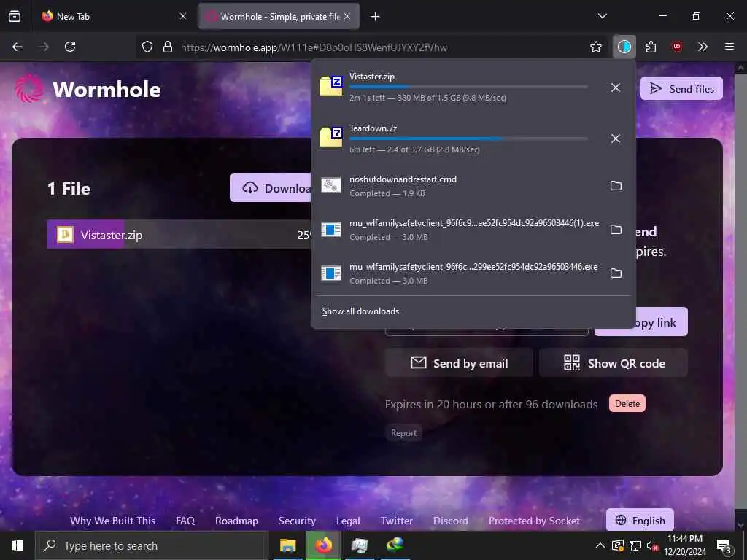Click the Firefox taskbar icon

click(324, 545)
